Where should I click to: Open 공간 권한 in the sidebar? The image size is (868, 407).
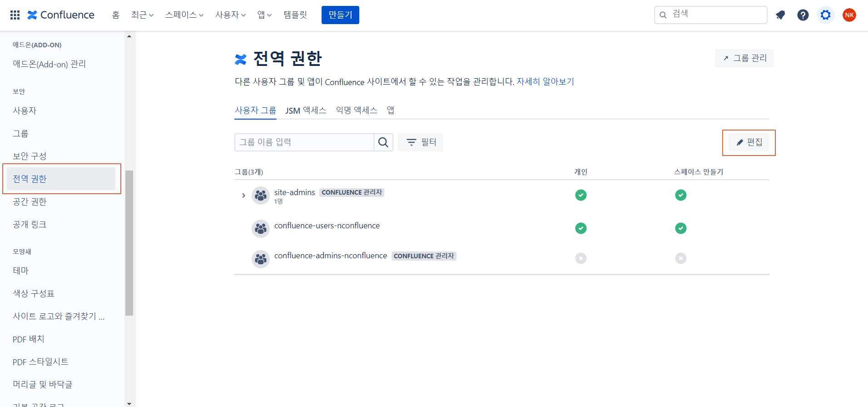click(x=30, y=201)
